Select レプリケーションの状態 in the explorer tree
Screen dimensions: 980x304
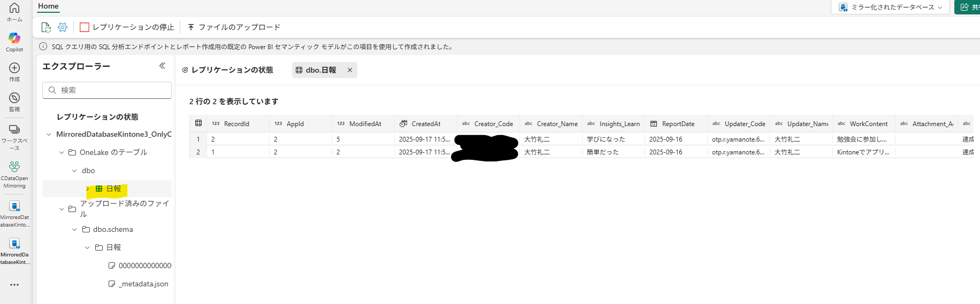[97, 117]
